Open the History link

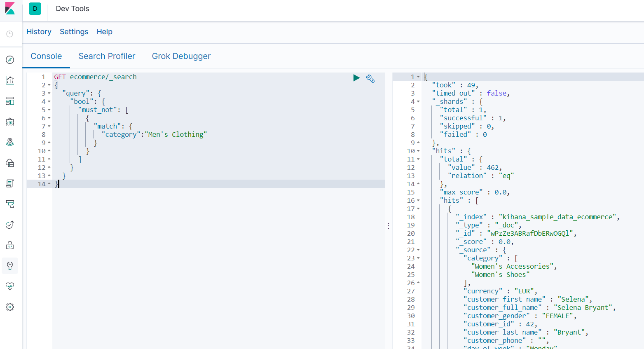click(39, 32)
